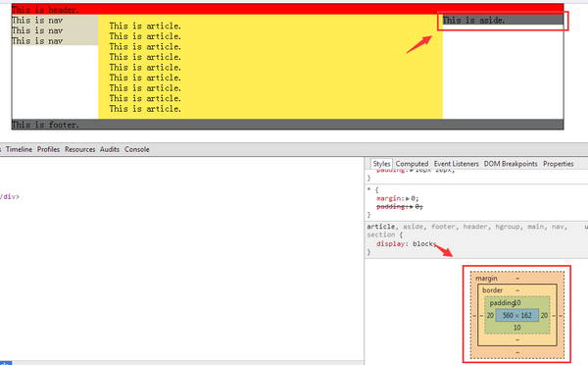Click the first 'This is article.' line
Viewport: 588px width, 365px height.
145,26
